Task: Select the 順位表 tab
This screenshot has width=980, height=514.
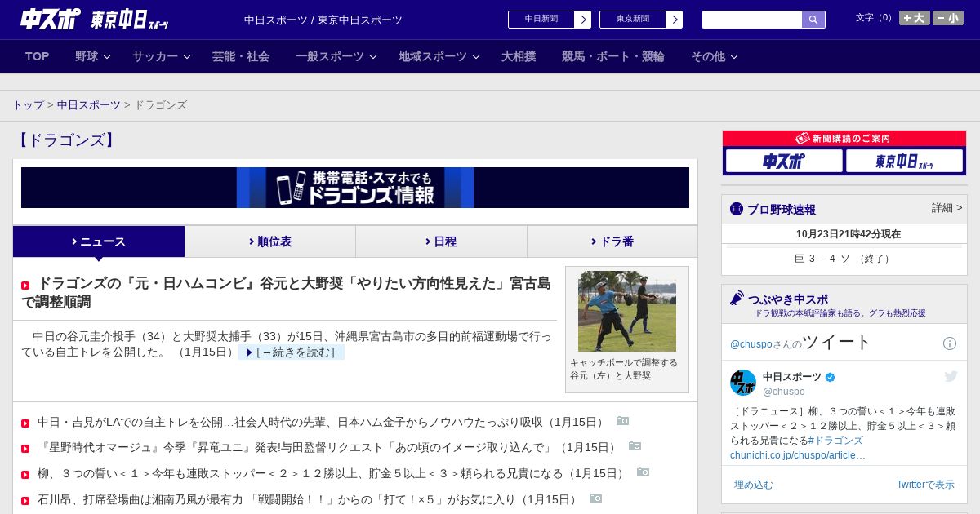Action: [x=270, y=241]
